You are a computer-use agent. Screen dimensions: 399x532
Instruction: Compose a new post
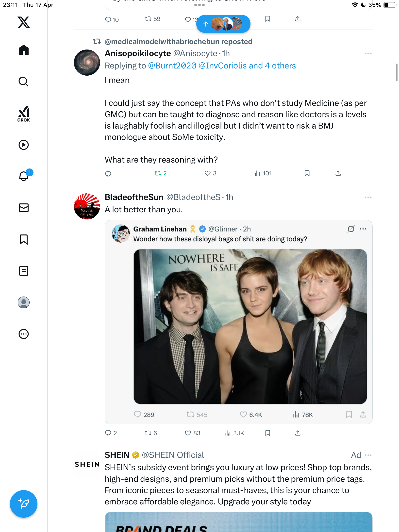[24, 504]
